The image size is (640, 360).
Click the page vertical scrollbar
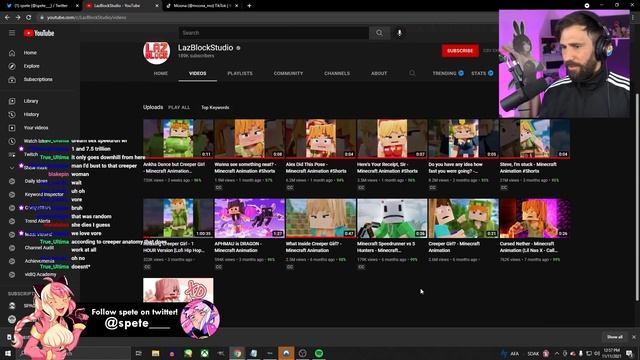coord(637,198)
